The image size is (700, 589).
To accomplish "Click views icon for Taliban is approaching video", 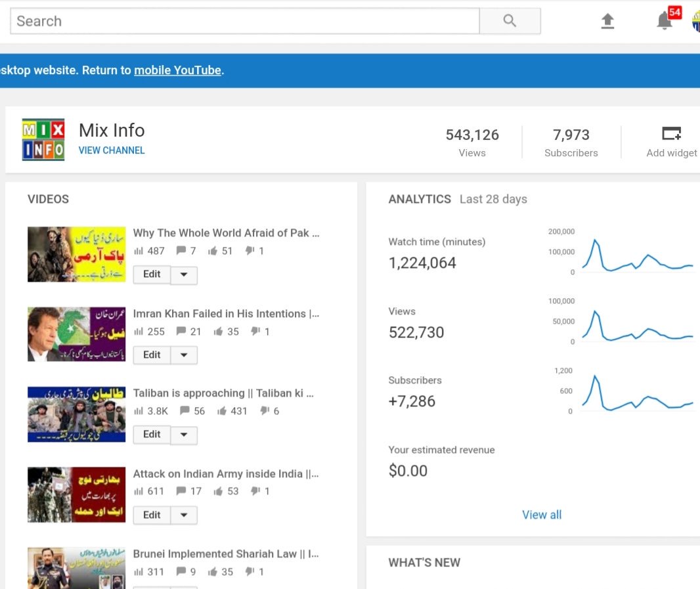I will (139, 411).
